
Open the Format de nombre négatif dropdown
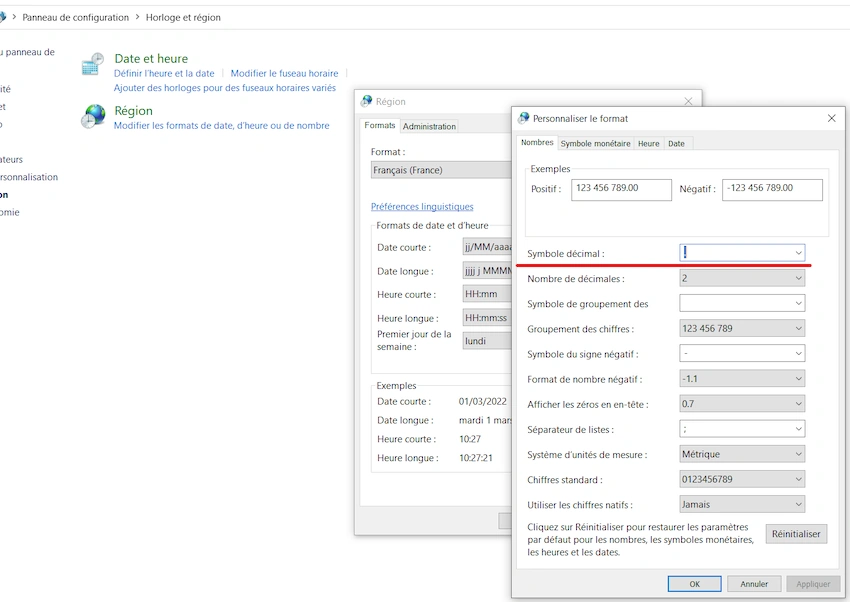pyautogui.click(x=742, y=378)
